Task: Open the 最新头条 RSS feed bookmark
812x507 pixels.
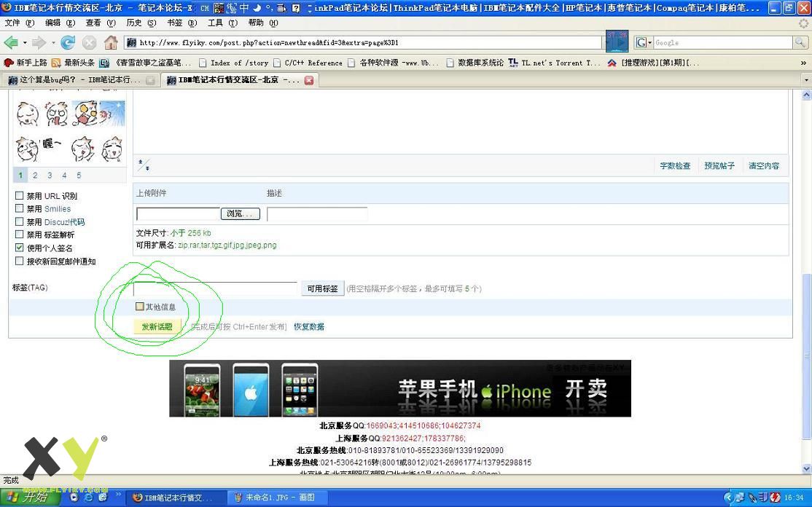Action: click(72, 63)
